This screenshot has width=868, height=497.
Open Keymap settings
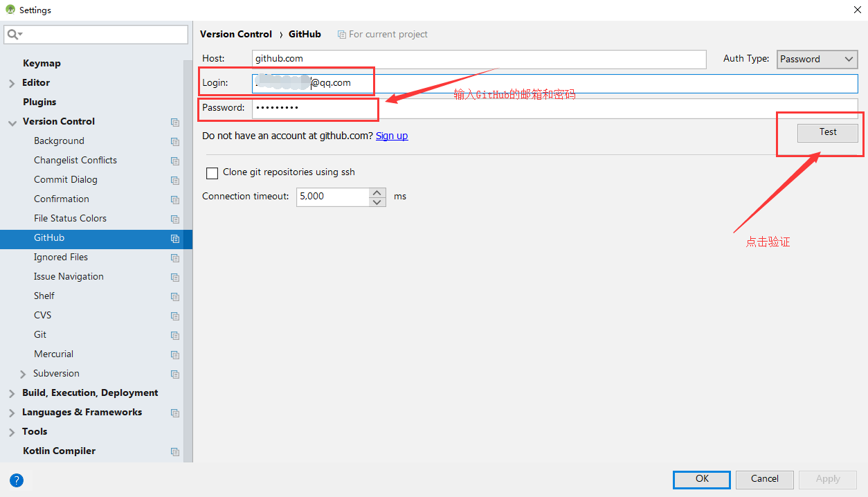pos(42,63)
